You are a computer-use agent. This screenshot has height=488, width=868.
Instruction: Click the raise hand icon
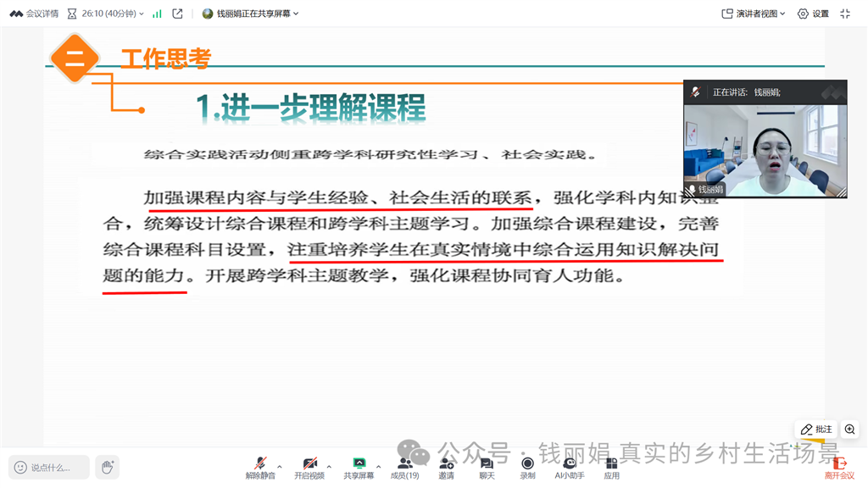coord(108,468)
